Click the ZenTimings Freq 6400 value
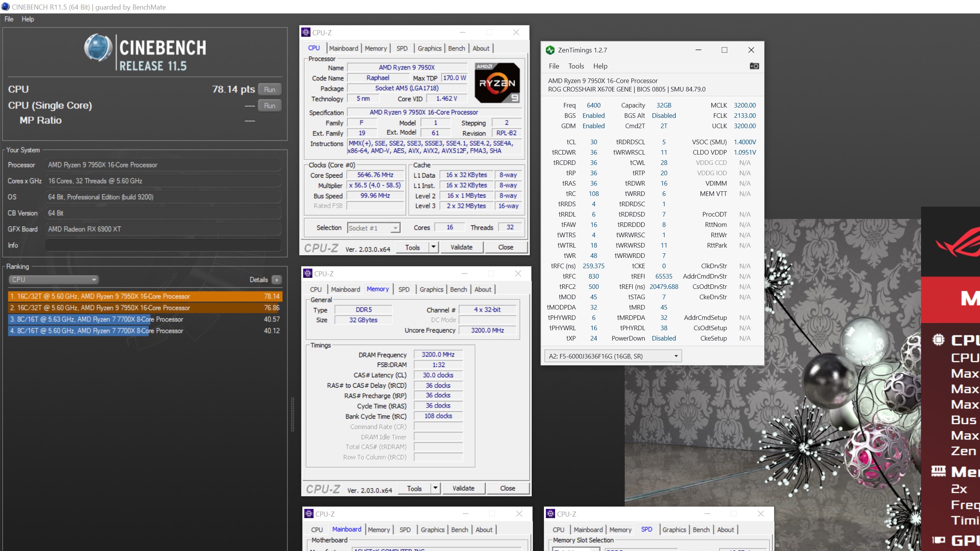This screenshot has height=551, width=980. [x=593, y=105]
